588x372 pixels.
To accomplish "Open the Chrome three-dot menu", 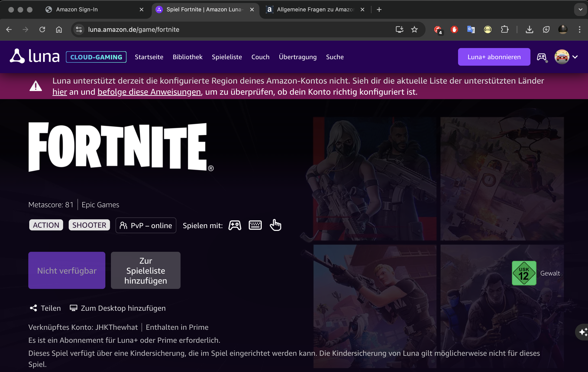I will click(x=579, y=29).
